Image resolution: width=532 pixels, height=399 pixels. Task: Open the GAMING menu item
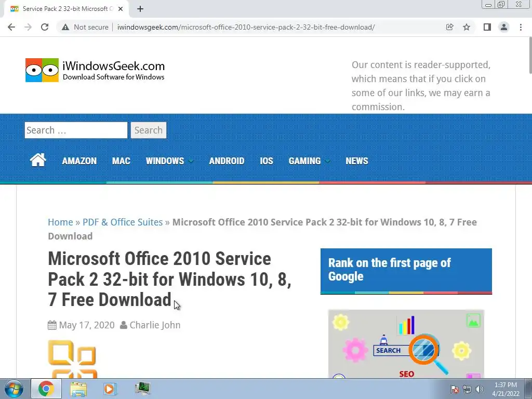pyautogui.click(x=304, y=161)
